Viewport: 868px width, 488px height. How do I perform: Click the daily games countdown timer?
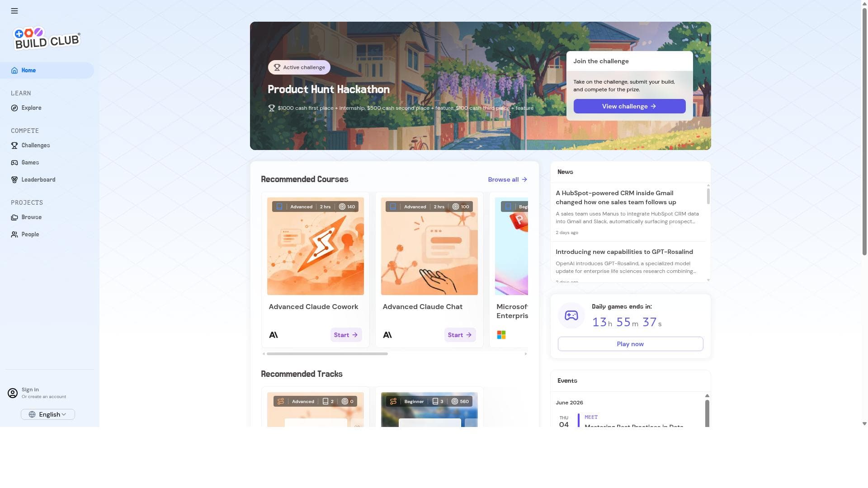pyautogui.click(x=627, y=322)
